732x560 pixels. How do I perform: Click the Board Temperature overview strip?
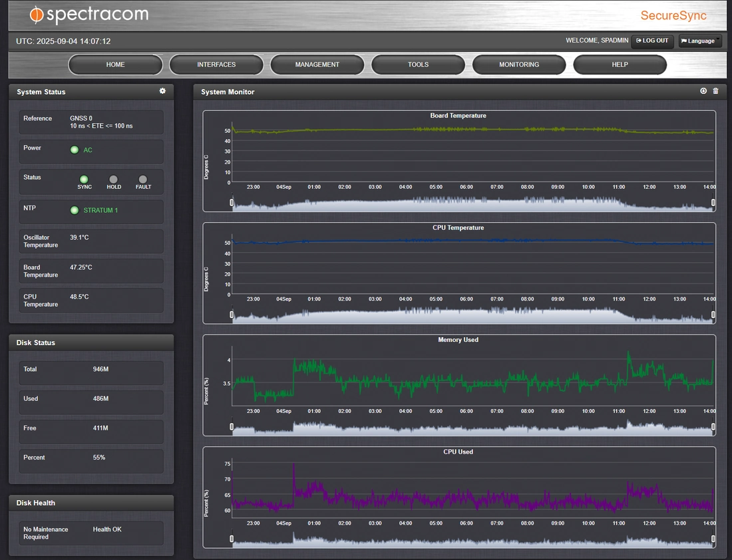click(x=472, y=204)
